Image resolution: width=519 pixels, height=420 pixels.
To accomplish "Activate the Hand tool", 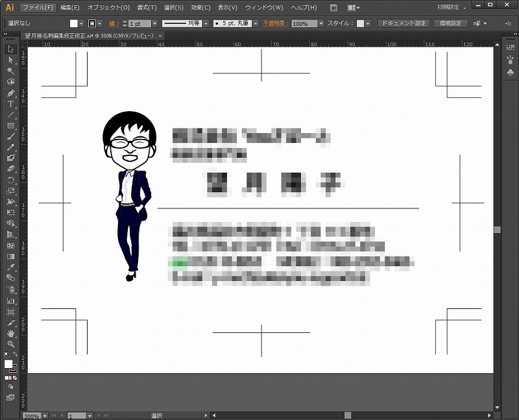I will click(11, 333).
